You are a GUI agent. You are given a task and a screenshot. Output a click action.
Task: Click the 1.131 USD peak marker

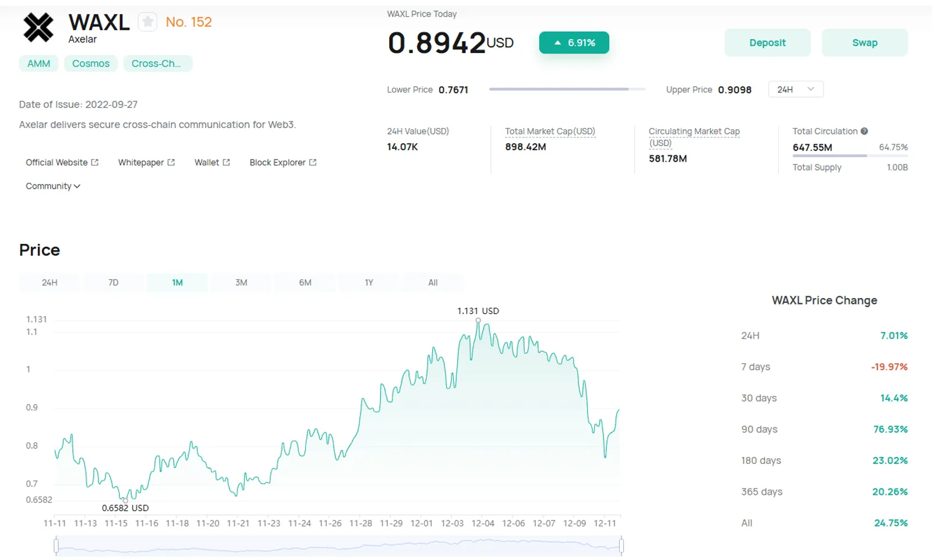tap(478, 320)
